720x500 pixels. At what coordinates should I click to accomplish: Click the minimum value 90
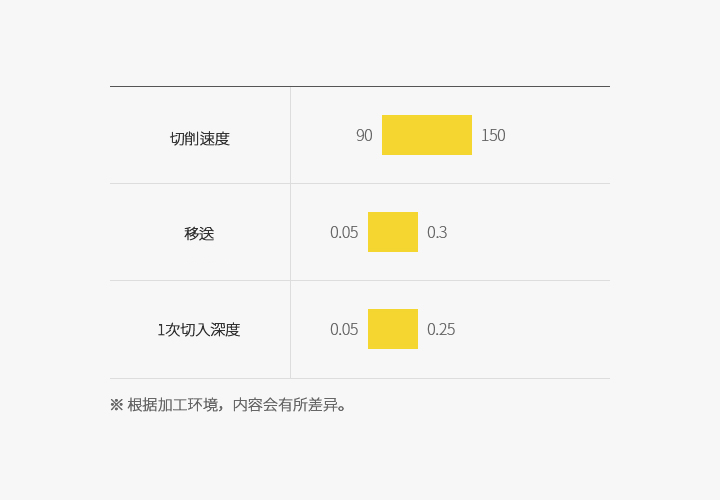point(364,136)
